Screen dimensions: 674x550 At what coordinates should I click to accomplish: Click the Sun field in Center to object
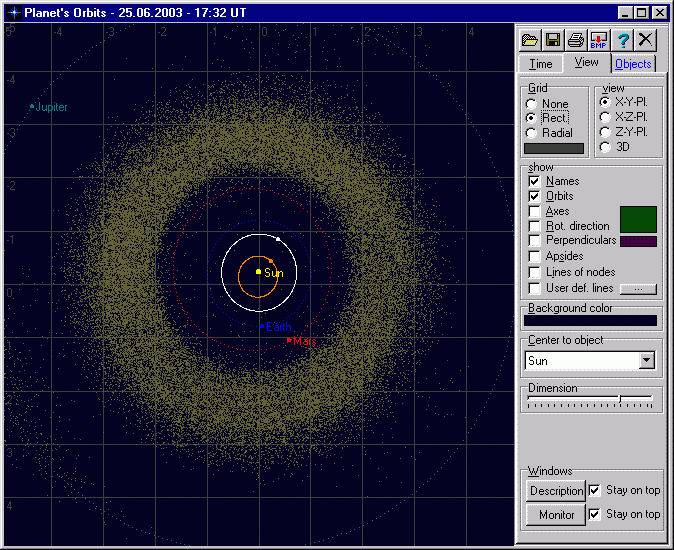(582, 361)
